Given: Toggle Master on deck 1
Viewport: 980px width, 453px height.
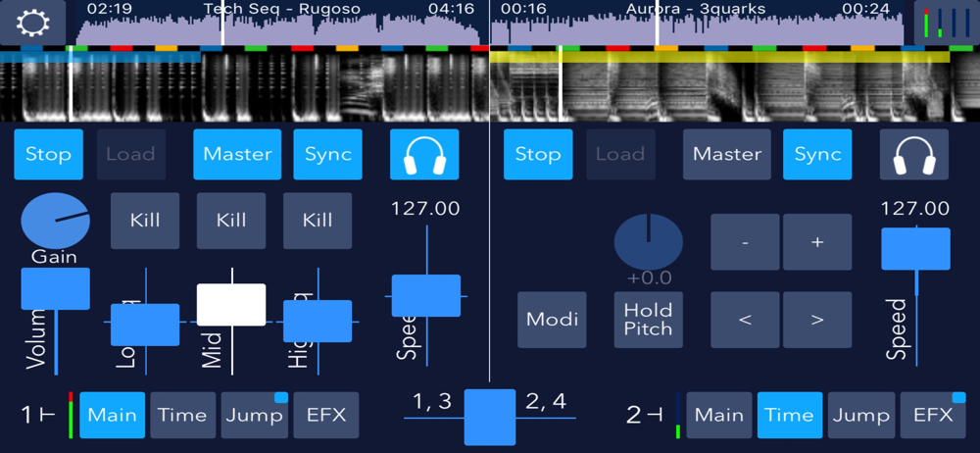Looking at the screenshot, I should click(x=237, y=155).
